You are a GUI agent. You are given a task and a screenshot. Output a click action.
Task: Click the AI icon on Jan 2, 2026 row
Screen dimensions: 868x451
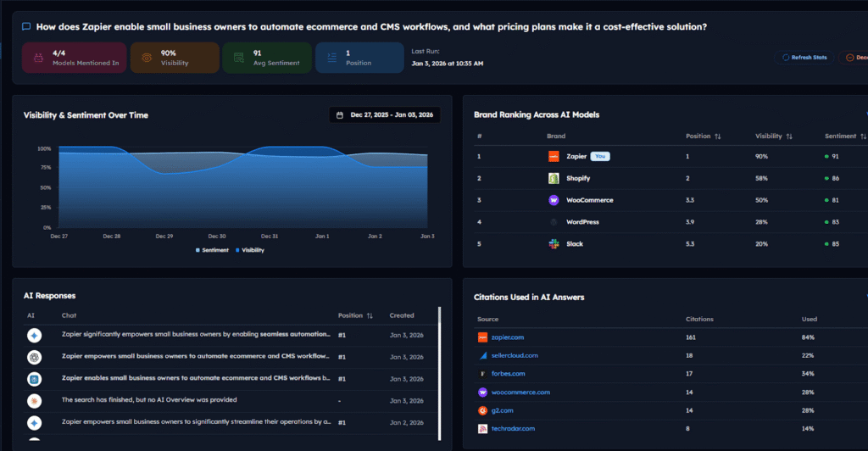(34, 423)
